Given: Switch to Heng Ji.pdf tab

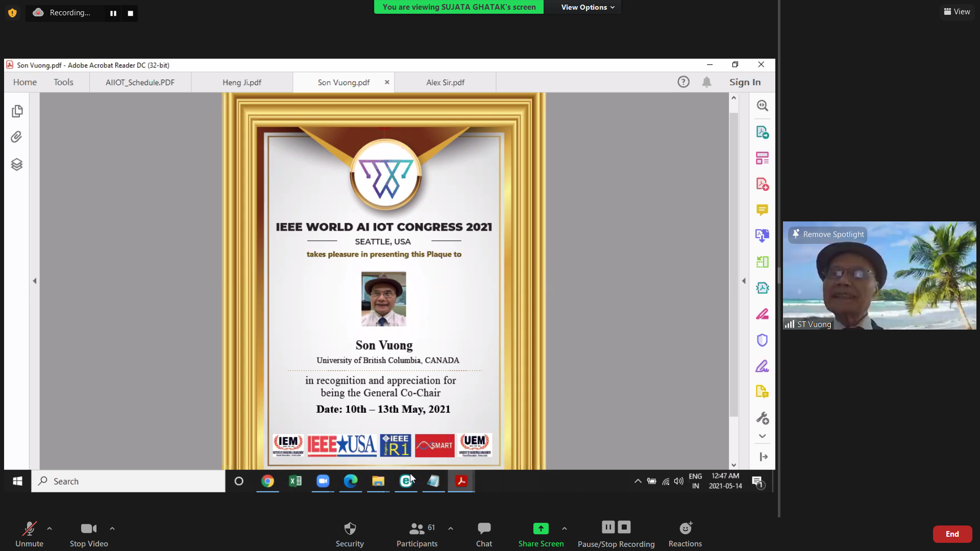Looking at the screenshot, I should tap(242, 82).
